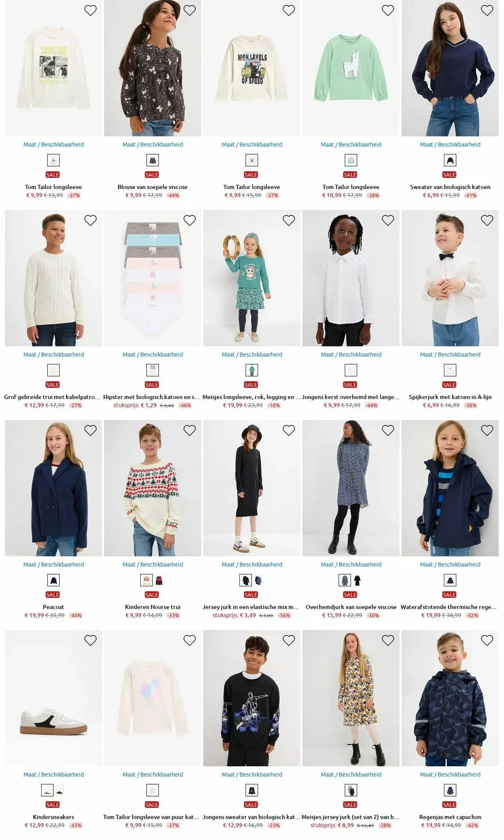The height and width of the screenshot is (840, 504).
Task: Add the Peacoat to wishlist with heart
Action: (90, 430)
